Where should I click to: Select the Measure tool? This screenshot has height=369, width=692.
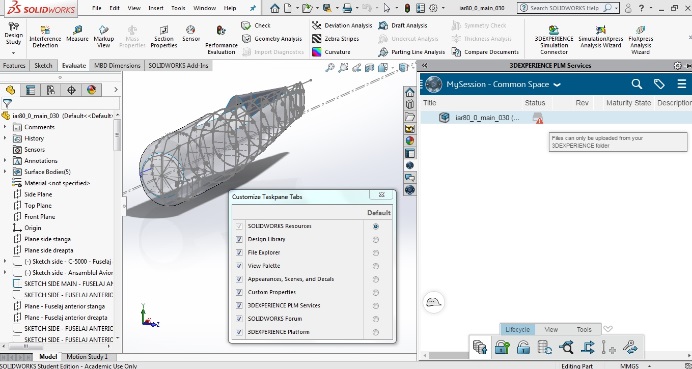(77, 34)
